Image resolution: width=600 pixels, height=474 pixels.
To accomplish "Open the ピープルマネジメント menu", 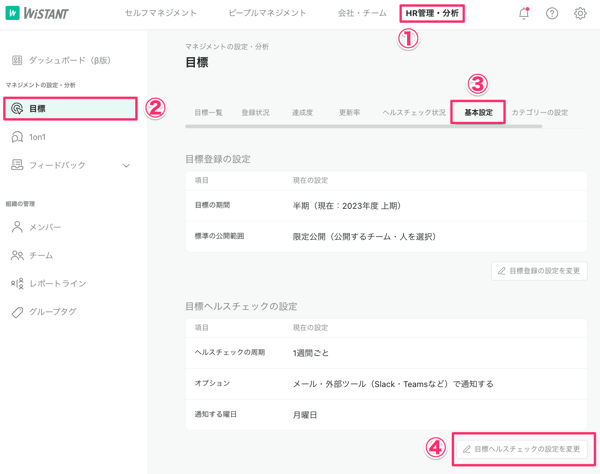I will 267,14.
